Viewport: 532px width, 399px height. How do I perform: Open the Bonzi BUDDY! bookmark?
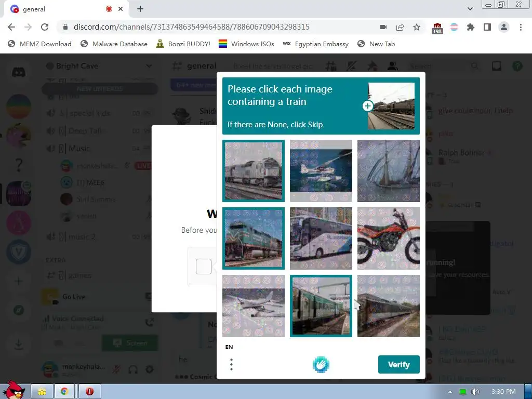pyautogui.click(x=183, y=44)
